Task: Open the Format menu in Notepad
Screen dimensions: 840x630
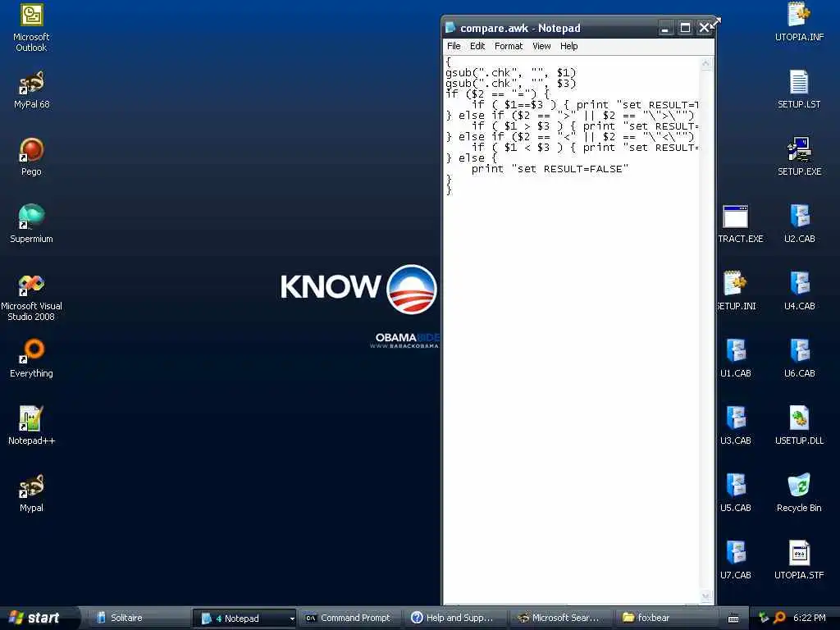Action: coord(509,46)
